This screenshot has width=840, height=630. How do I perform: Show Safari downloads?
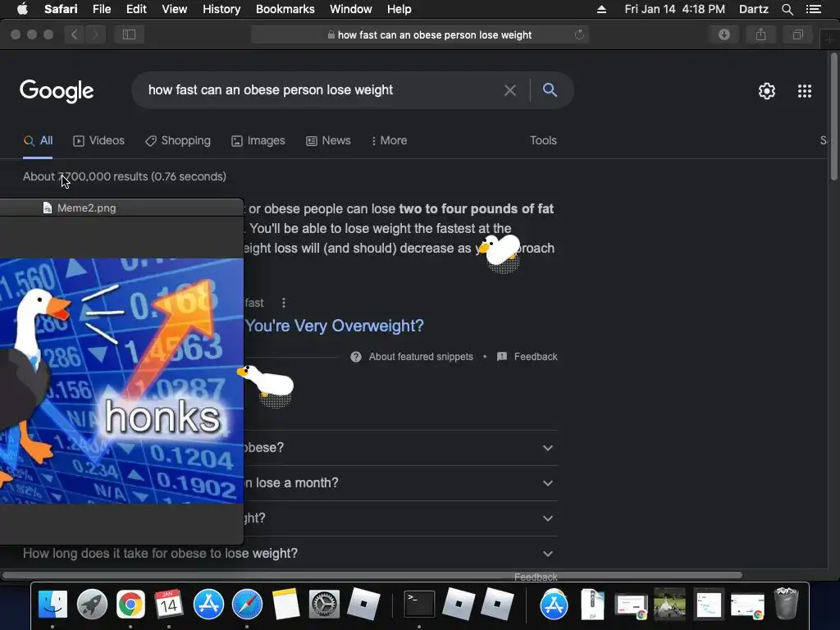tap(724, 34)
